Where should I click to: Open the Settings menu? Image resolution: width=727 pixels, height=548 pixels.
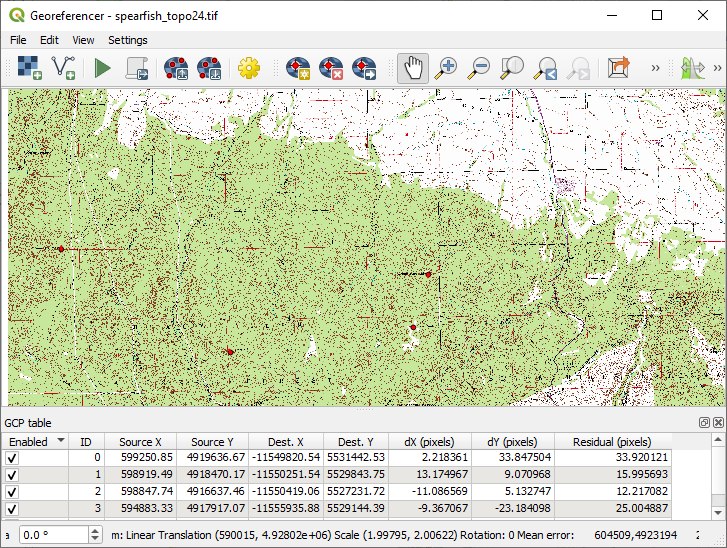127,40
